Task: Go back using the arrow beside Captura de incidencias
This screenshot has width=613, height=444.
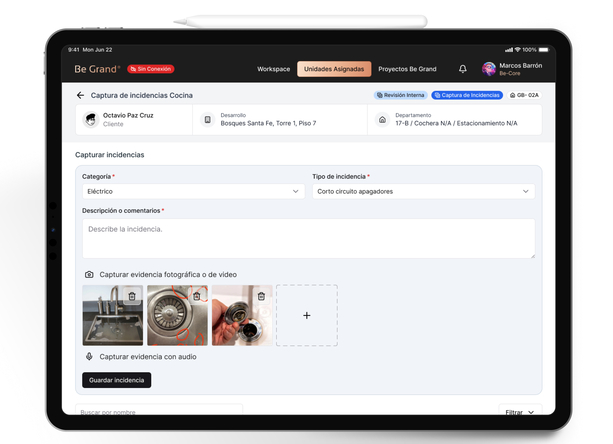Action: 80,96
